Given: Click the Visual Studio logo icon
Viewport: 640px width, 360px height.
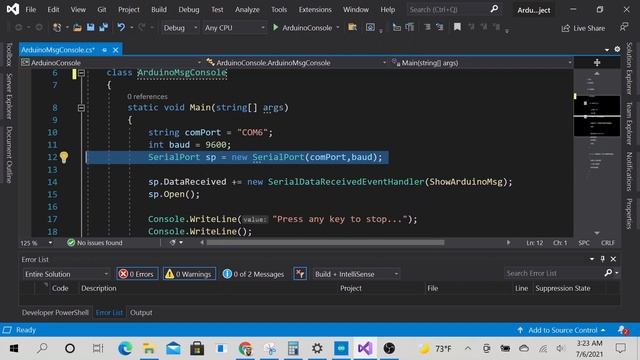Looking at the screenshot, I should tap(13, 9).
